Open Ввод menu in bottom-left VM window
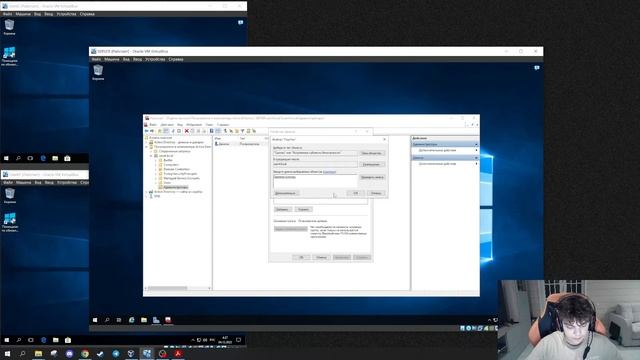640x360 pixels. click(x=49, y=182)
